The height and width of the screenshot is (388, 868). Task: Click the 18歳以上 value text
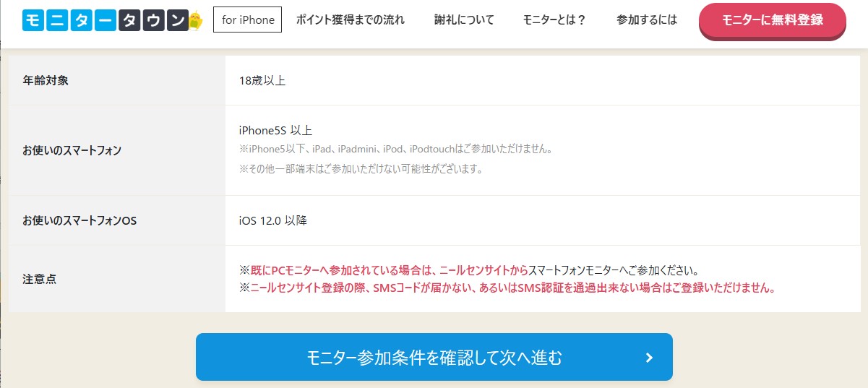262,80
